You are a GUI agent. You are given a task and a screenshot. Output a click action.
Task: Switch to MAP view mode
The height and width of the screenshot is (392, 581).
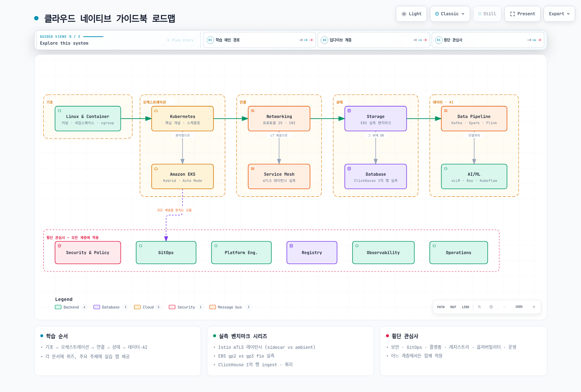click(x=453, y=307)
